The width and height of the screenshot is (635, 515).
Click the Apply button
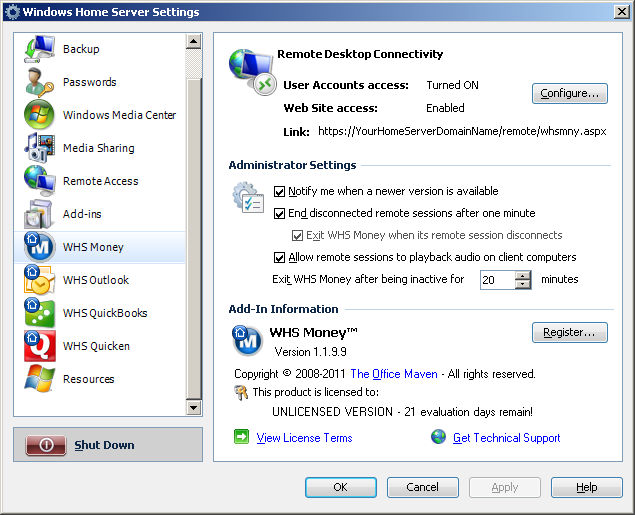tap(505, 487)
